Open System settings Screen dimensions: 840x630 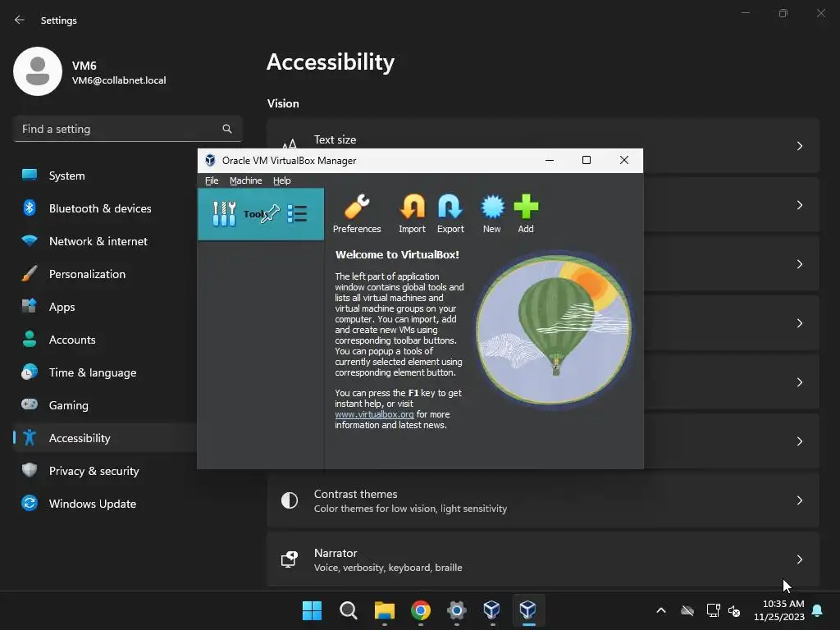[x=106, y=176]
